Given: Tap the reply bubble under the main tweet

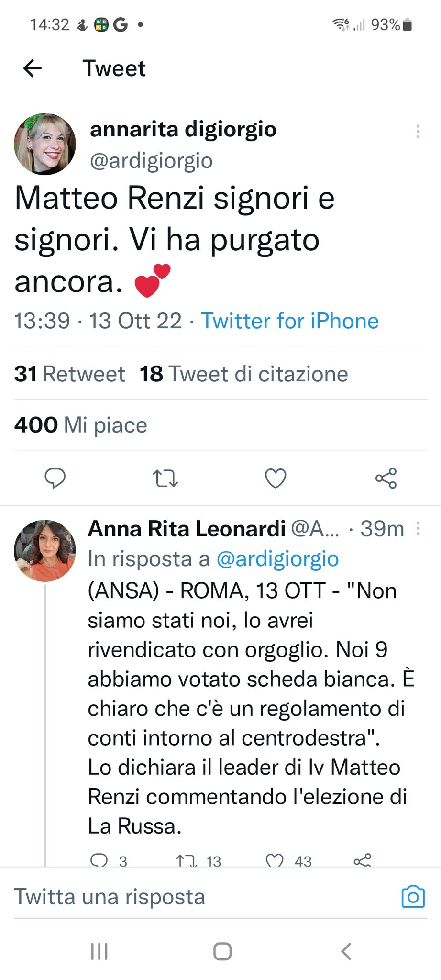Looking at the screenshot, I should tap(55, 478).
